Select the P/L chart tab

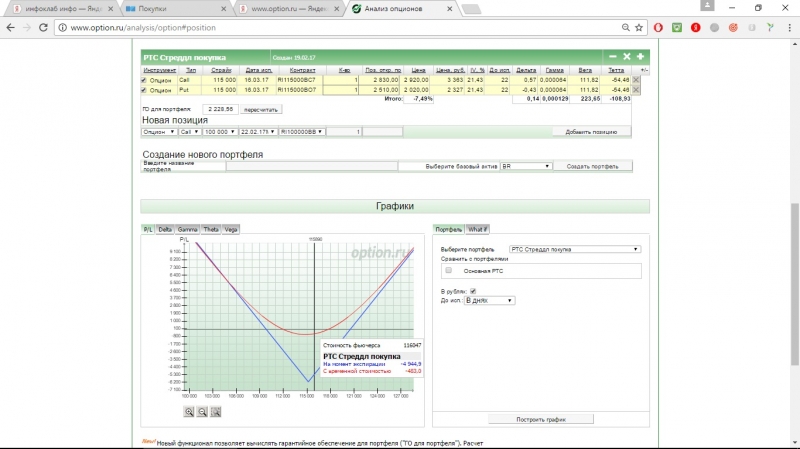[x=148, y=230]
